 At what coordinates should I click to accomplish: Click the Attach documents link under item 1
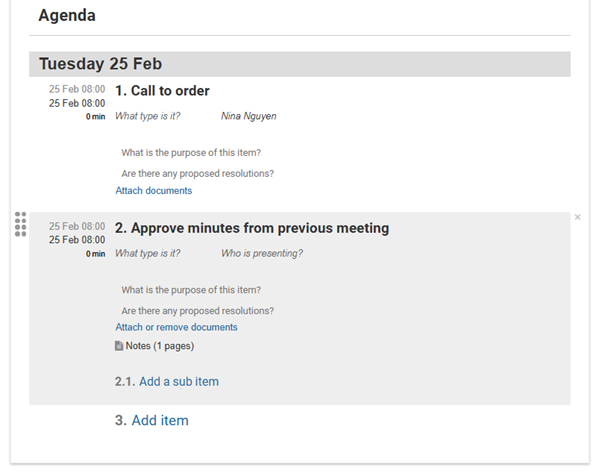point(154,191)
